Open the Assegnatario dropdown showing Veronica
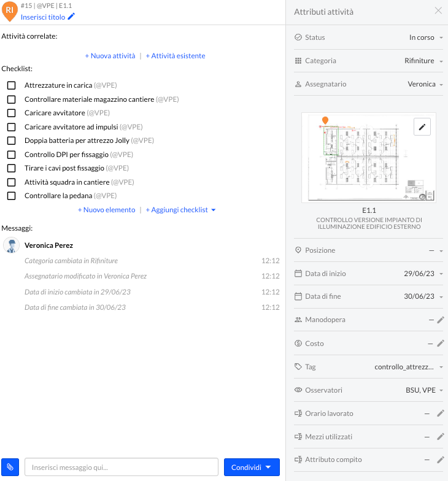The height and width of the screenshot is (481, 448). coord(425,84)
